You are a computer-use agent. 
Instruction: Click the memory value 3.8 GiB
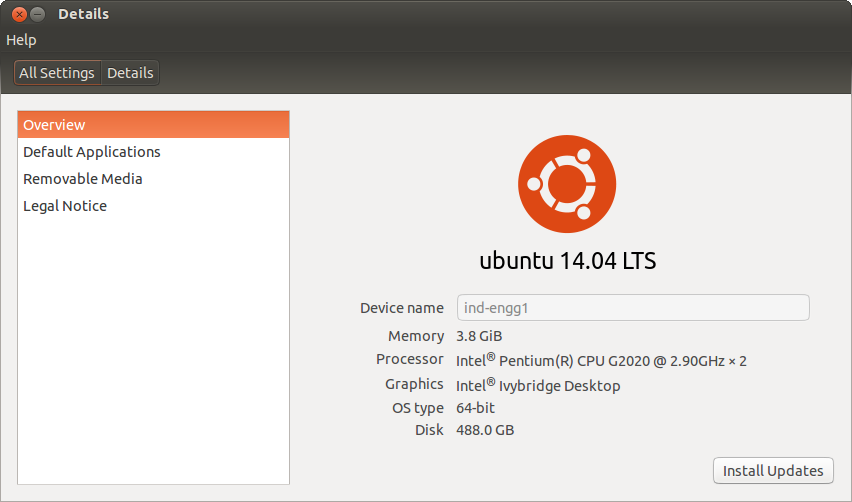(479, 336)
